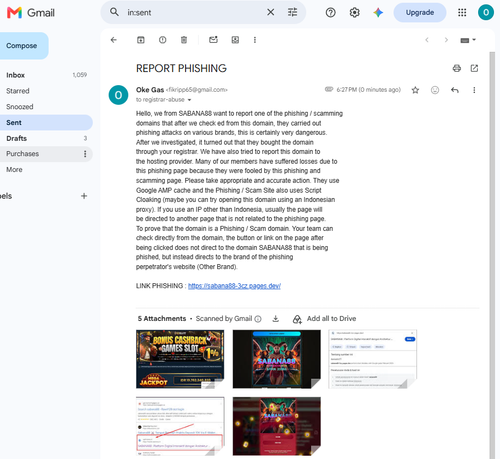Mark the message as unread
Screen dimensions: 500x459
[213, 40]
